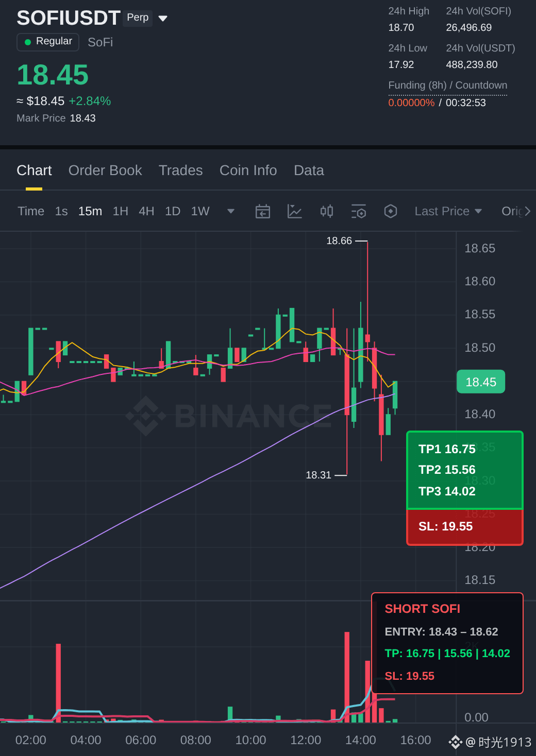Open the hexagon chart preferences icon

click(391, 211)
